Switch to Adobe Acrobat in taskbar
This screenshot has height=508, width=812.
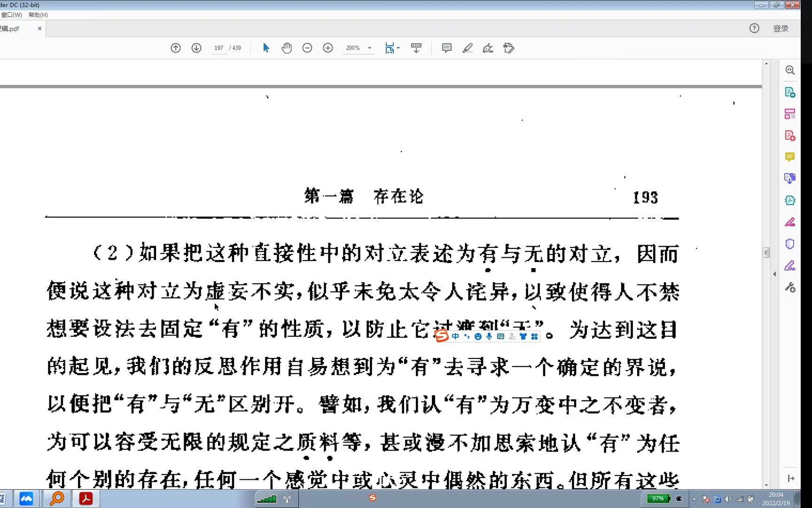pos(86,499)
